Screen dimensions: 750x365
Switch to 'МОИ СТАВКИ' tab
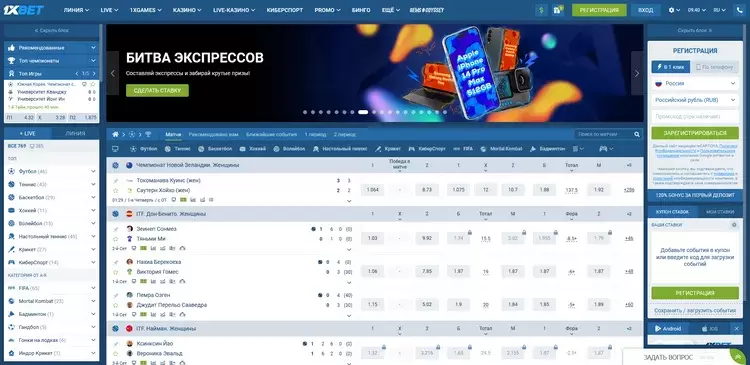coord(719,211)
